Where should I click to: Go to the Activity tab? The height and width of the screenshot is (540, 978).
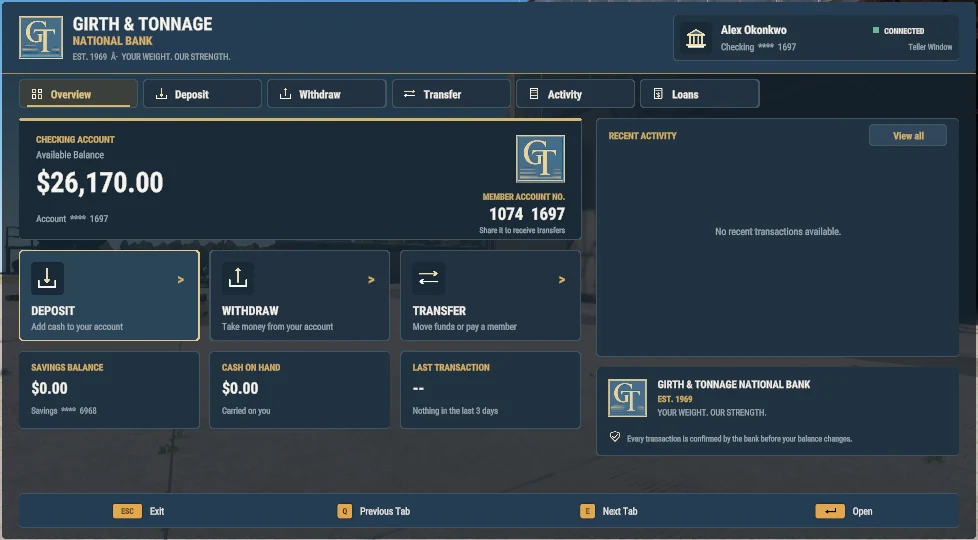pos(575,94)
